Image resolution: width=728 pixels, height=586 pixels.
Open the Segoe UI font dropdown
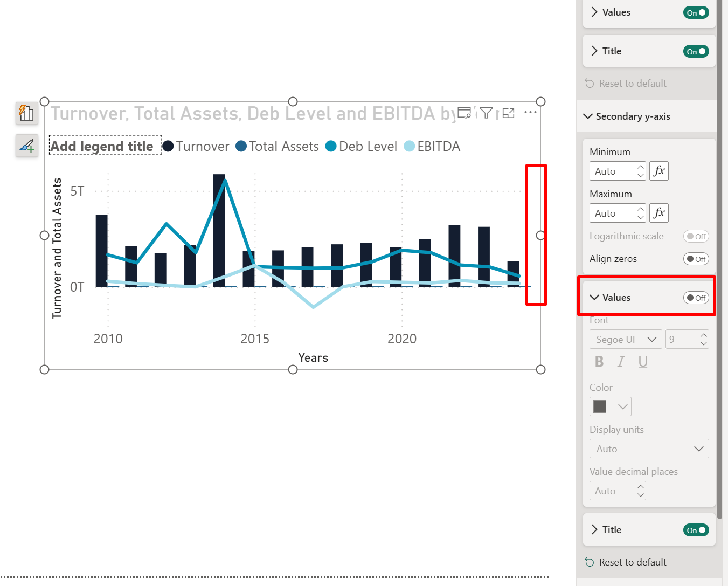pos(626,339)
